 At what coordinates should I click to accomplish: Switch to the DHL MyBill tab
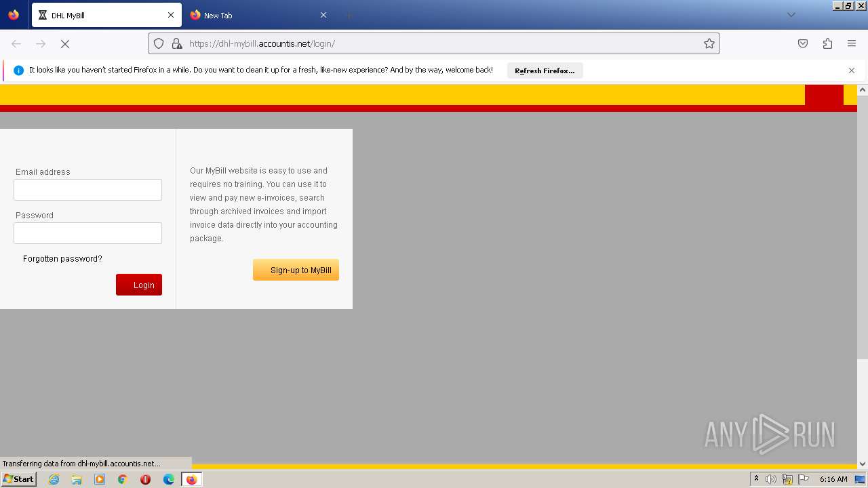[106, 15]
